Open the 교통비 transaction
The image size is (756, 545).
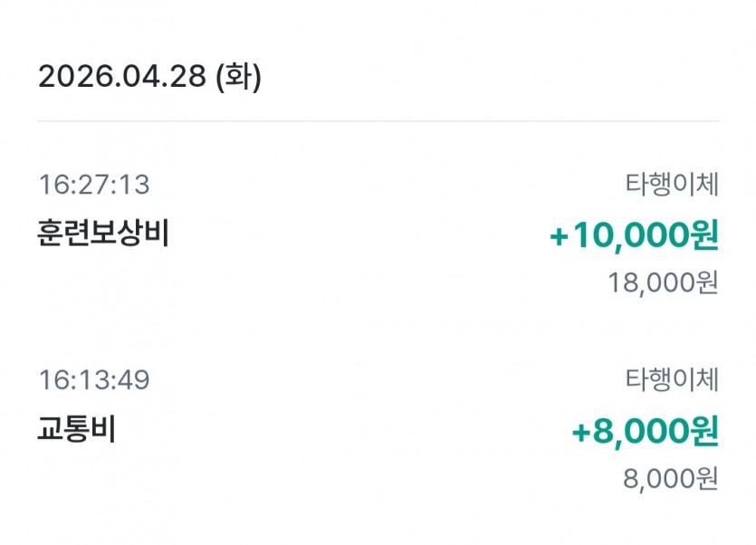[x=76, y=429]
